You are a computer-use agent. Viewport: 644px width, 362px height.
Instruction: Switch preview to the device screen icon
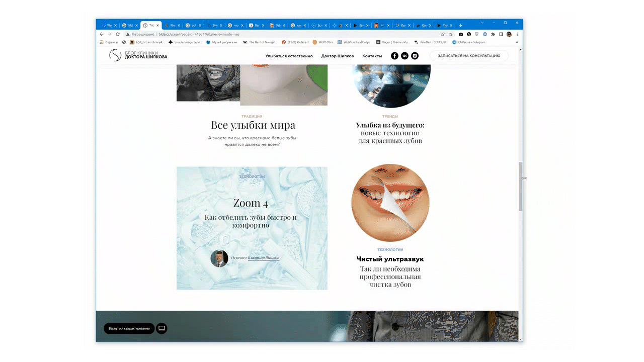tap(162, 328)
